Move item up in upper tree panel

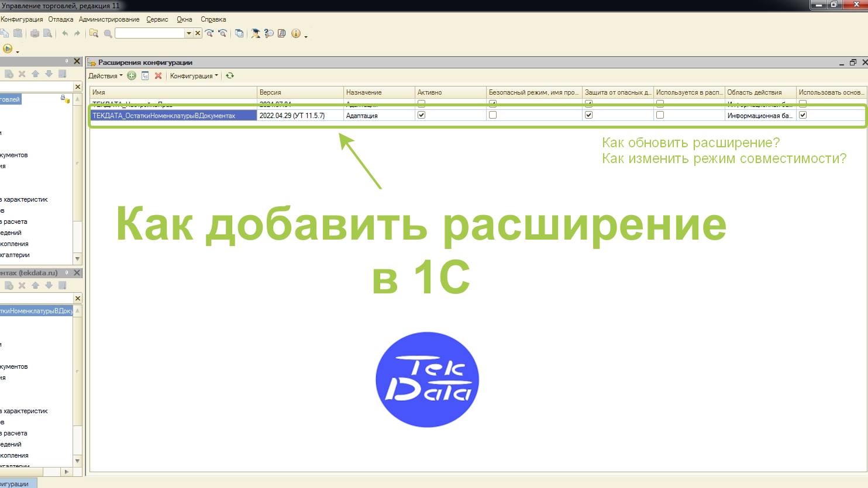[x=35, y=74]
